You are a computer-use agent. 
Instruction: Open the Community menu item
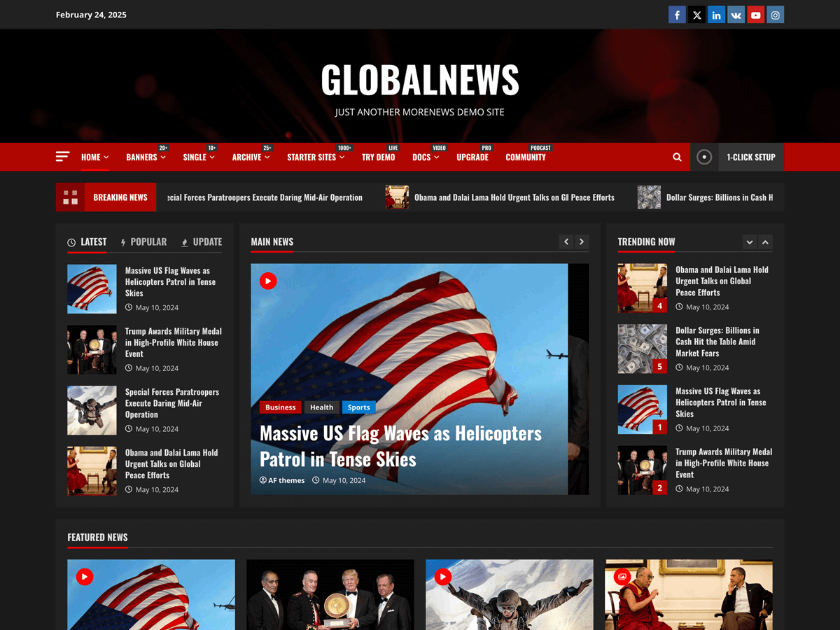(x=526, y=157)
